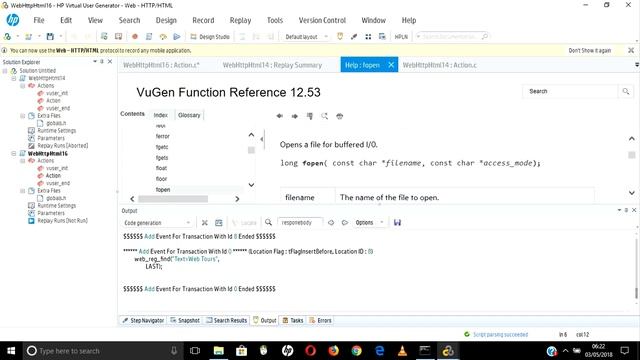Open Google Chrome from the taskbar
Viewport: 640px width, 360px height.
[x=356, y=351]
